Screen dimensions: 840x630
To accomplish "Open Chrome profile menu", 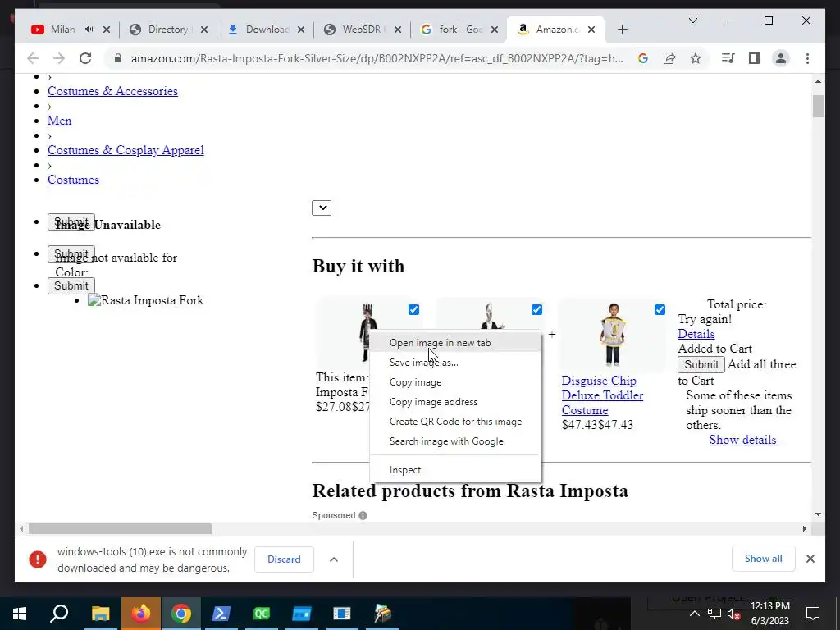I will [x=781, y=58].
